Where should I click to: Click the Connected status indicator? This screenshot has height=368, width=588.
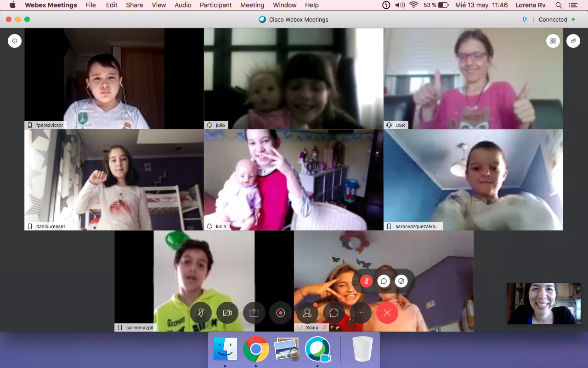(x=553, y=19)
